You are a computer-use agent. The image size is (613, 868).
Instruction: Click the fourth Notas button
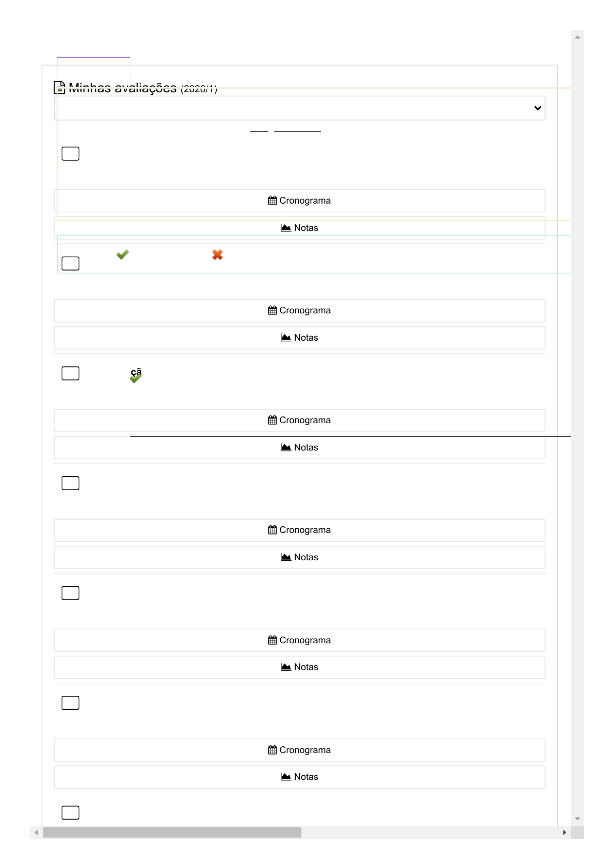[299, 557]
